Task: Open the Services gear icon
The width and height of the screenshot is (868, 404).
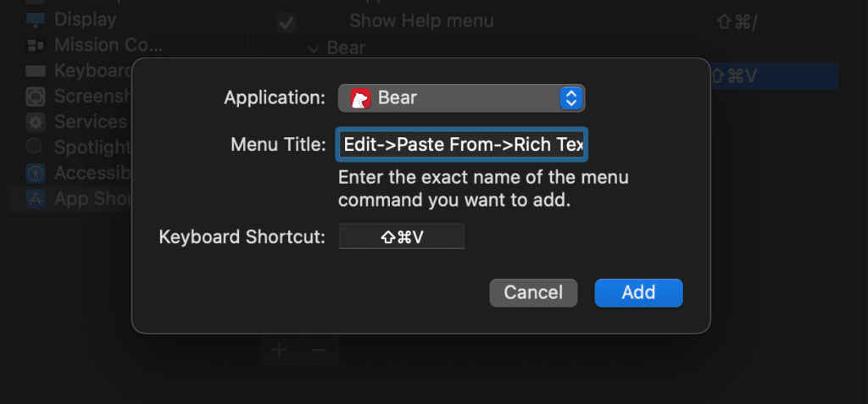Action: pos(36,122)
